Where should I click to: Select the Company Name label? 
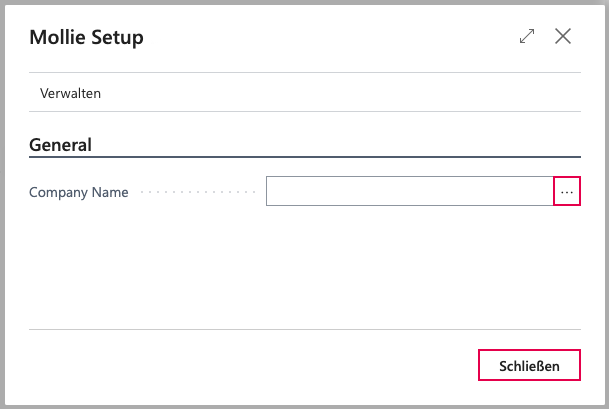coord(79,192)
